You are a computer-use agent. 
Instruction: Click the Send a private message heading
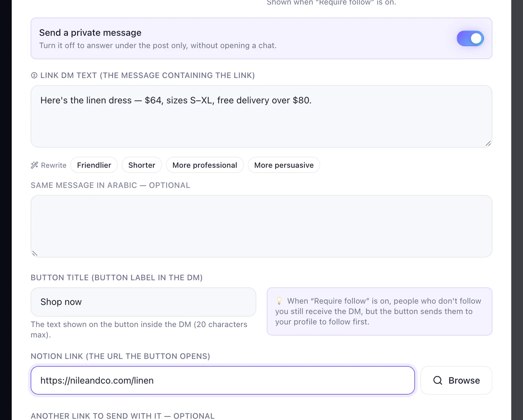tap(90, 33)
